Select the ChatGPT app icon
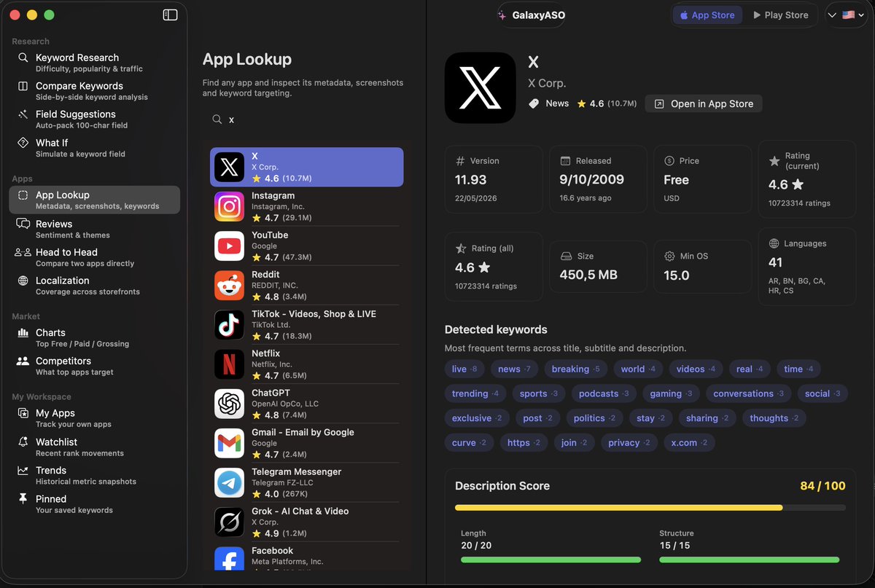This screenshot has width=875, height=588. click(x=229, y=404)
